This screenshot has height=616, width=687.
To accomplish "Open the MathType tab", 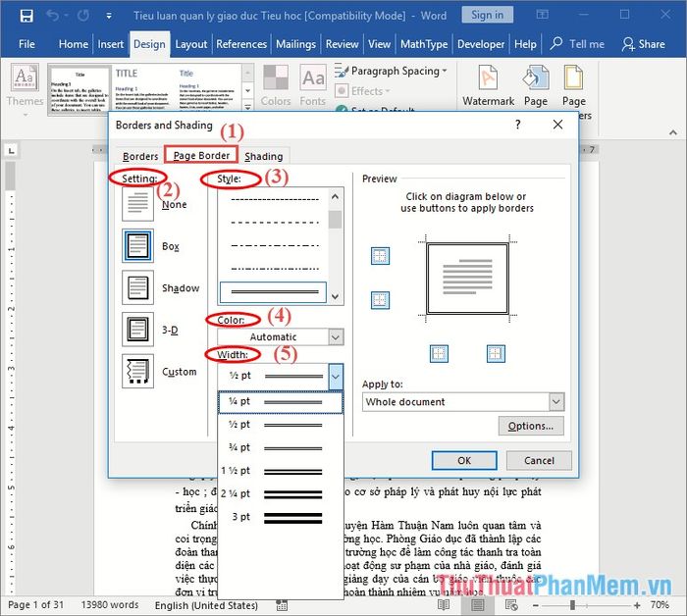I will click(424, 44).
